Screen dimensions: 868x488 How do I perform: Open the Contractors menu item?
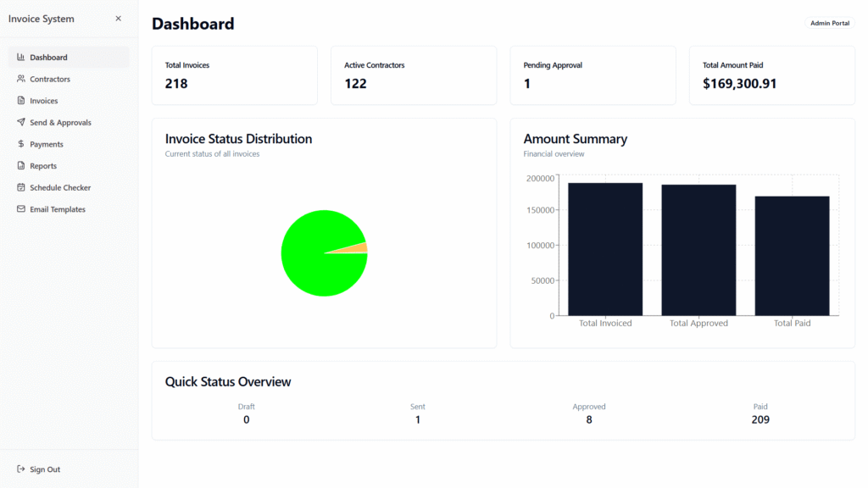click(x=50, y=79)
